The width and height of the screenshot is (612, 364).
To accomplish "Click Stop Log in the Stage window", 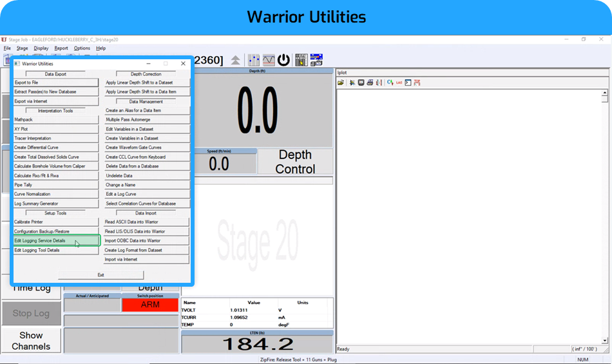I will 31,313.
